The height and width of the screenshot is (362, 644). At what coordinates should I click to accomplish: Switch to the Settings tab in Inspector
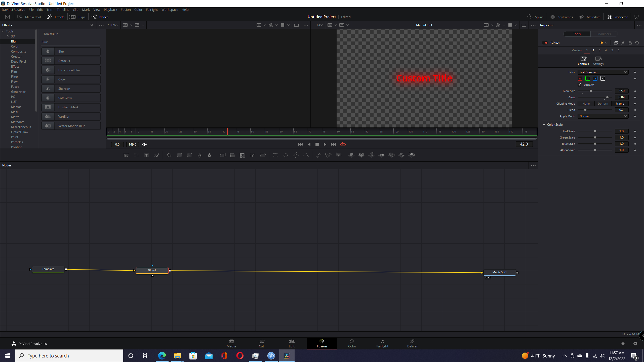pyautogui.click(x=598, y=61)
